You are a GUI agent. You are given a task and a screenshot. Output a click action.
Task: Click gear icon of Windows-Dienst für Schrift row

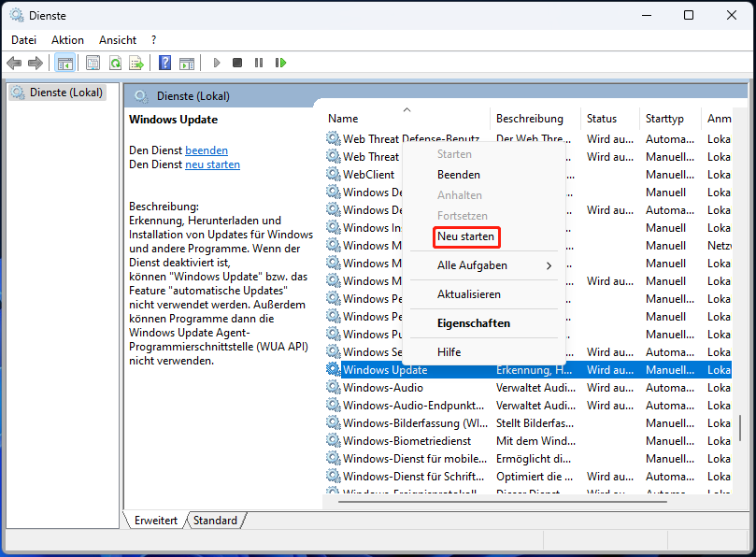coord(334,476)
